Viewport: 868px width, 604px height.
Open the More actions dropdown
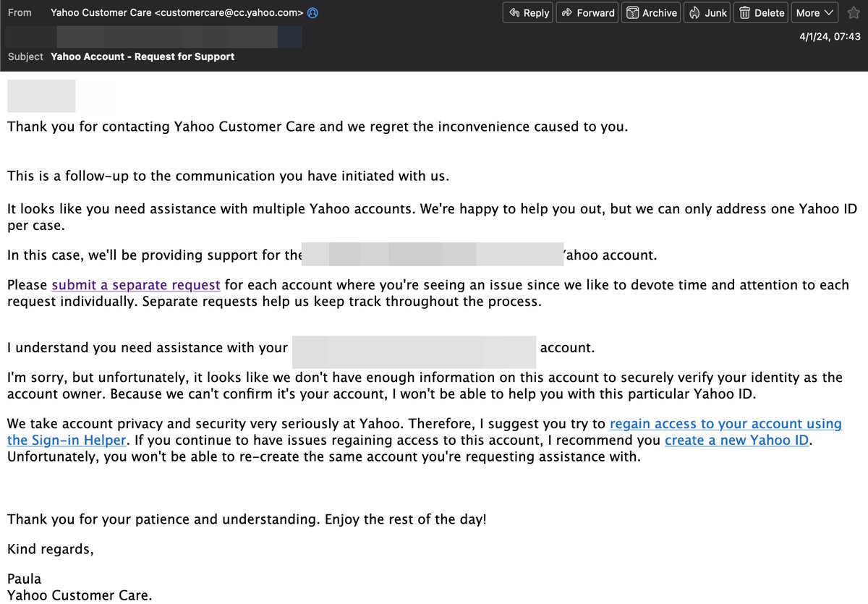(x=814, y=12)
